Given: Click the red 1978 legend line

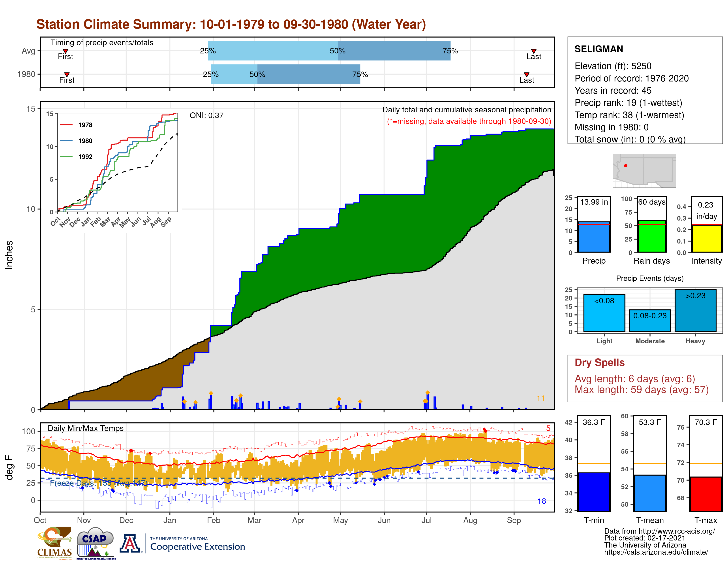Looking at the screenshot, I should [66, 125].
